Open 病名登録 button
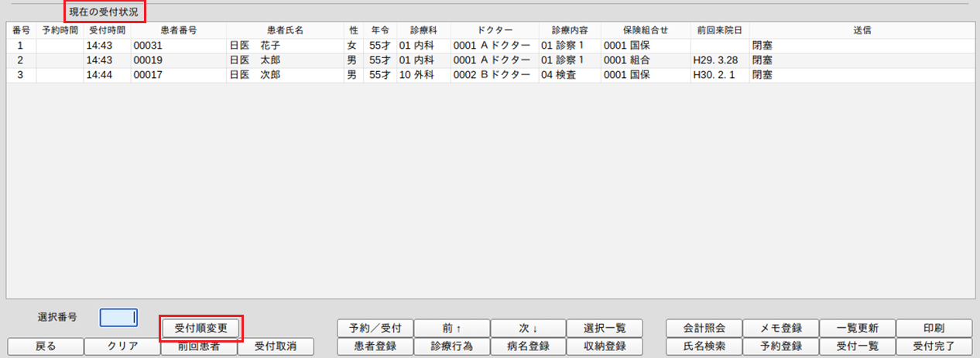 (529, 346)
